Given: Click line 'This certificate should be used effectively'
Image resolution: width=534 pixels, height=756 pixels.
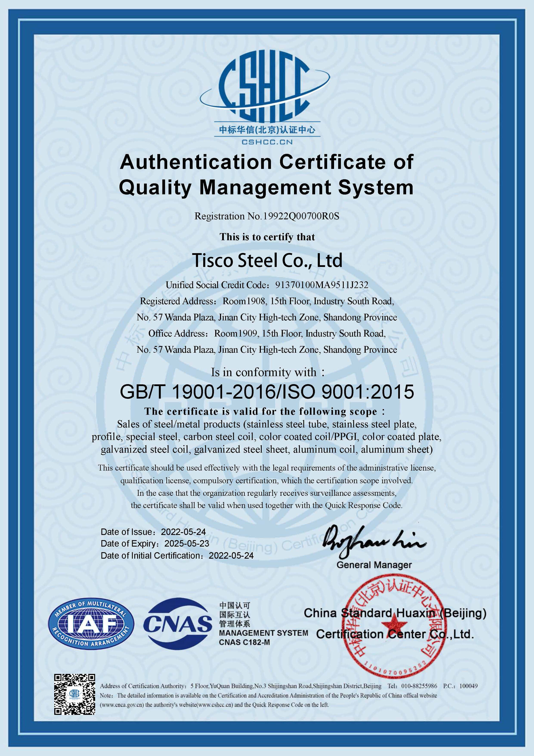Looking at the screenshot, I should 267,468.
